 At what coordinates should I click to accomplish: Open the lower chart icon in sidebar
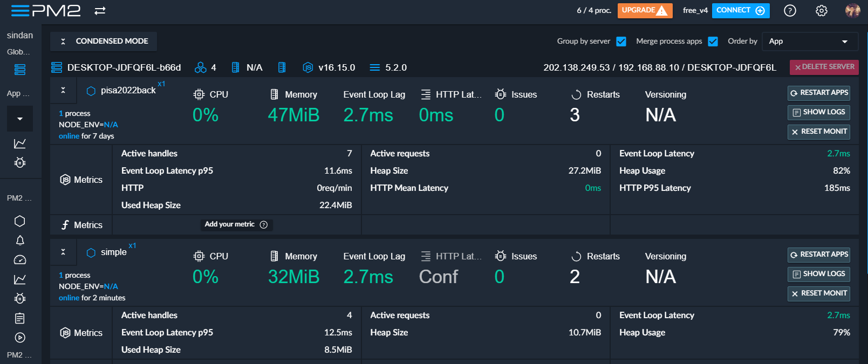point(20,279)
